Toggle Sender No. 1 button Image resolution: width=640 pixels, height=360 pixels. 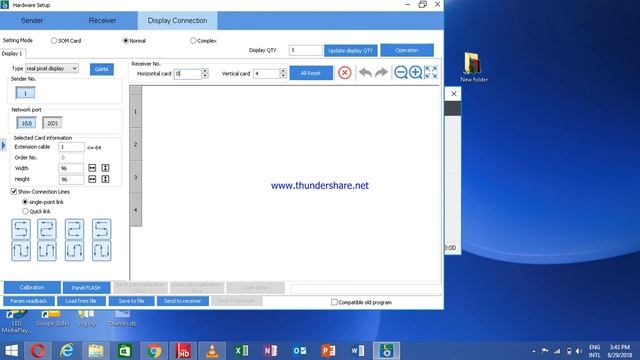[x=25, y=93]
